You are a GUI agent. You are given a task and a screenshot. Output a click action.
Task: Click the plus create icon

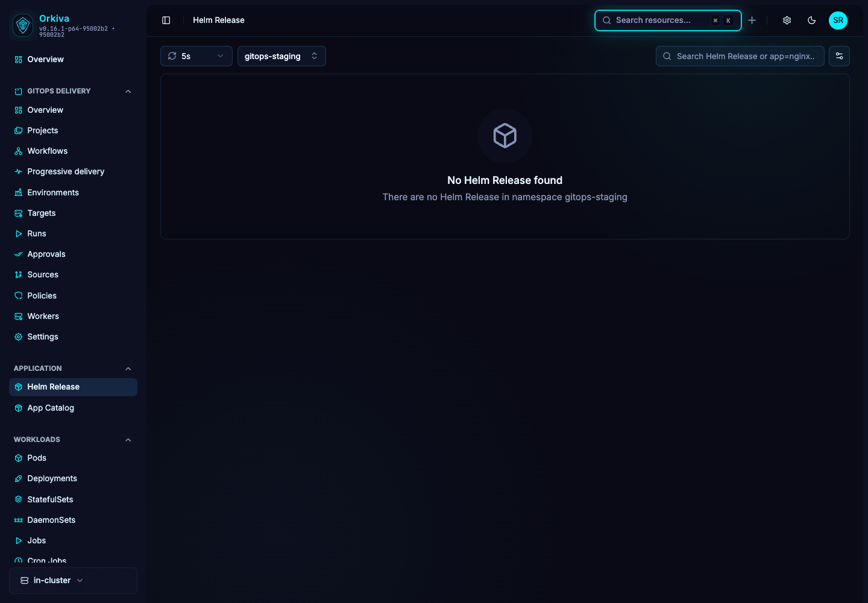[x=752, y=21]
